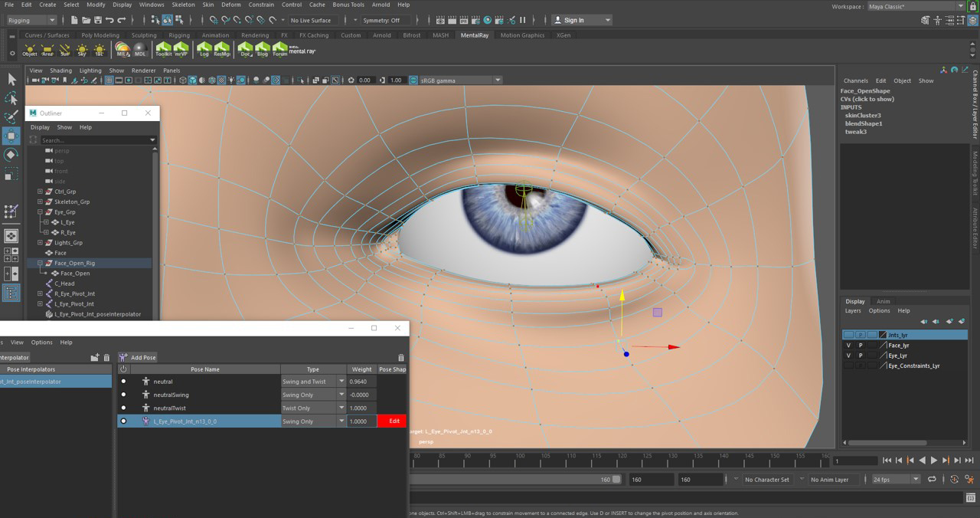Toggle the enable dot for neutralSwing pose
Image resolution: width=980 pixels, height=518 pixels.
(x=123, y=395)
